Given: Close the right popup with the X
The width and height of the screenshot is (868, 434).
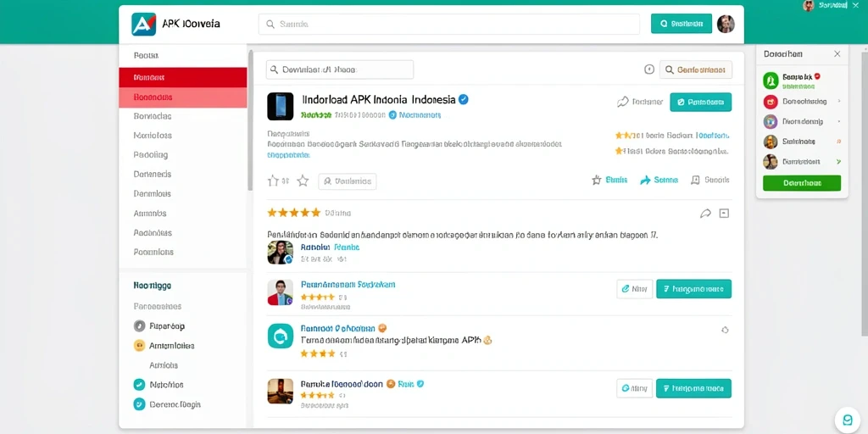Looking at the screenshot, I should tap(837, 53).
